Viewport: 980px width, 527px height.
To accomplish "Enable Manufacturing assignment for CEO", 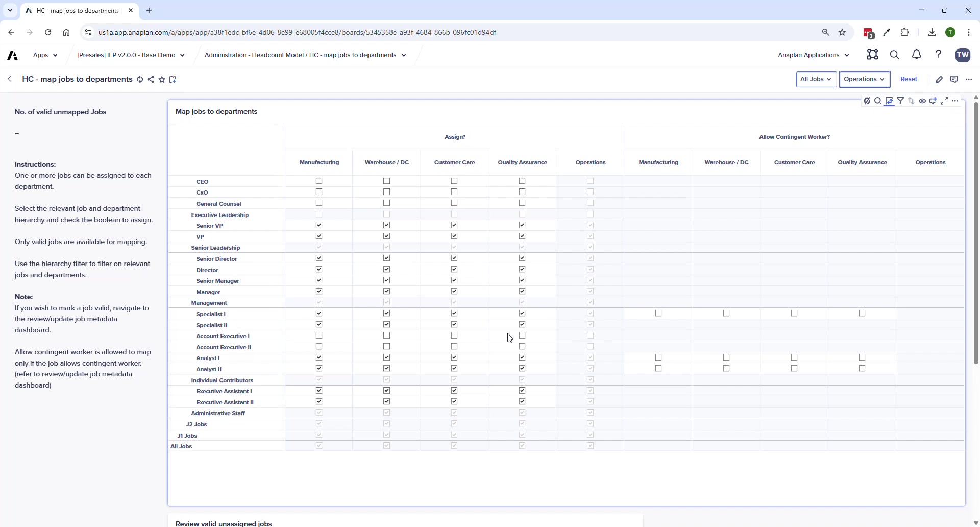I will pyautogui.click(x=319, y=181).
